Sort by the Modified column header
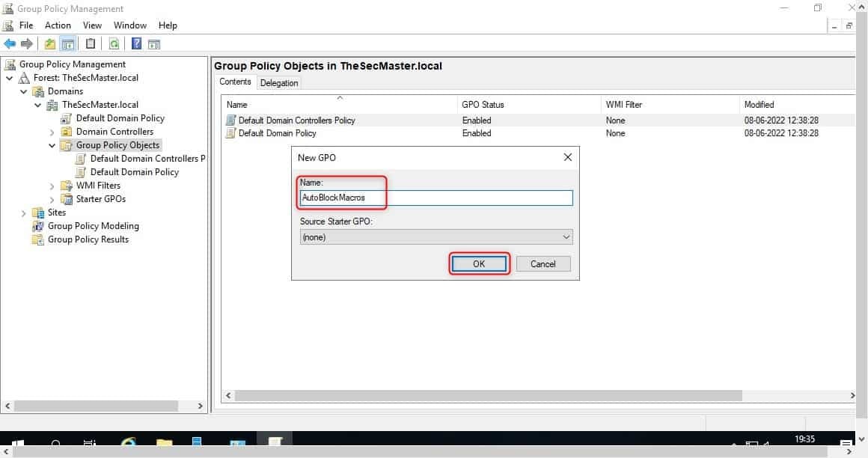The width and height of the screenshot is (868, 458). [797, 105]
